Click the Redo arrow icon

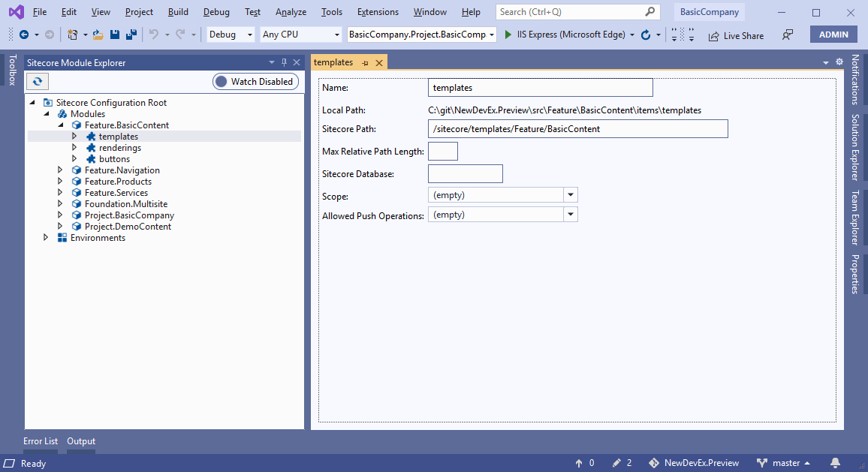coord(180,35)
